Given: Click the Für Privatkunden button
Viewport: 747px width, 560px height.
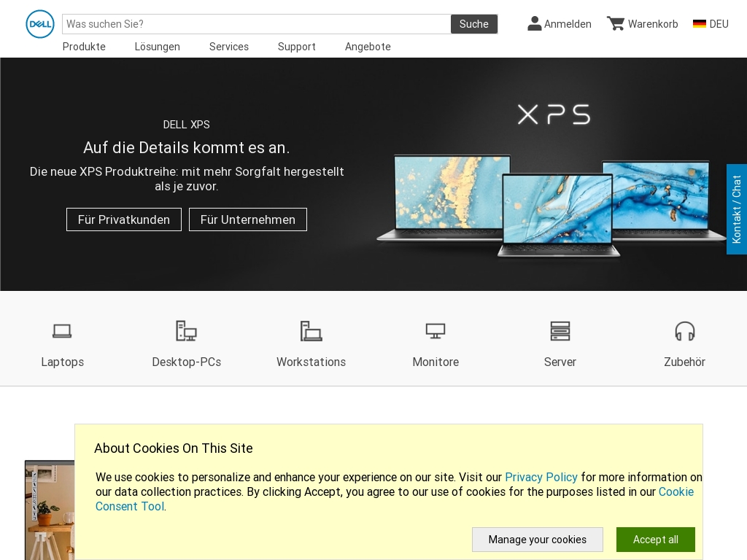Looking at the screenshot, I should (x=124, y=219).
